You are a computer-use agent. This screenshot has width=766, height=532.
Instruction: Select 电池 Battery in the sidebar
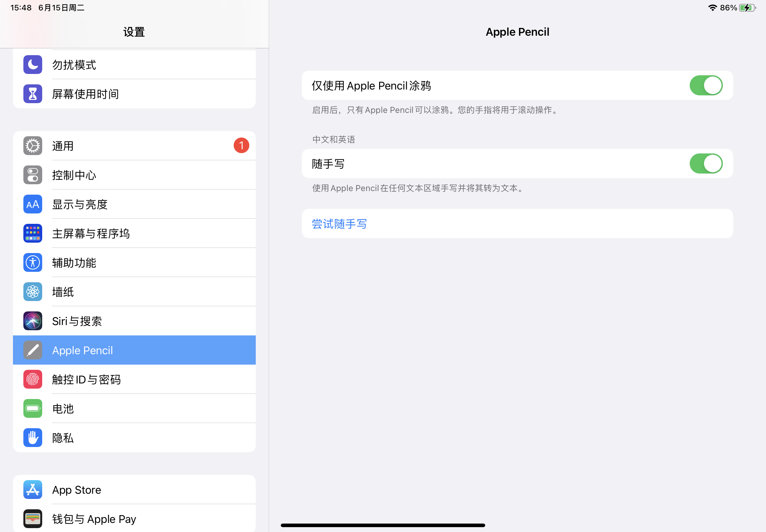(x=63, y=409)
